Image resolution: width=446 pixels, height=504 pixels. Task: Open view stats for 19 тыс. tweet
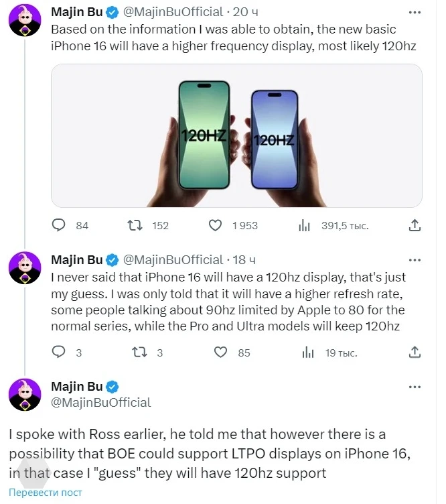click(x=308, y=352)
